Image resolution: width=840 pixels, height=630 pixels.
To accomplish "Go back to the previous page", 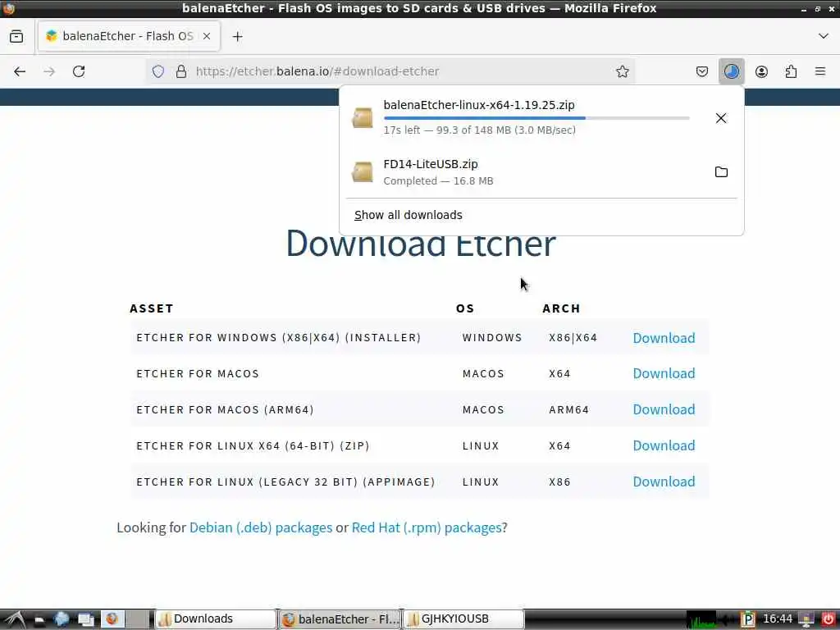I will click(20, 71).
